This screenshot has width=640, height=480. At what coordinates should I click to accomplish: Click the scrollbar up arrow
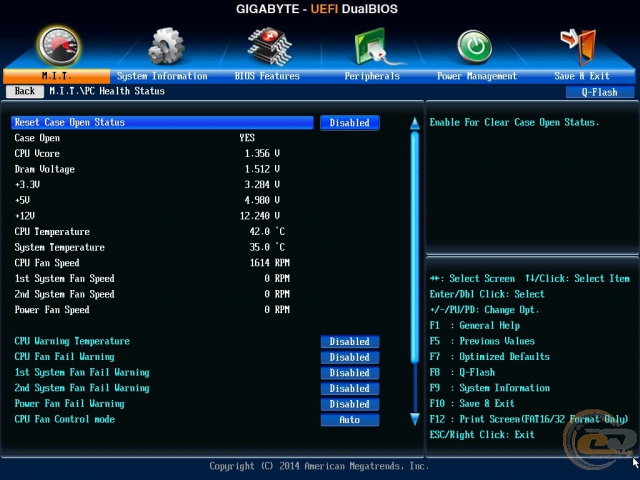(x=415, y=124)
